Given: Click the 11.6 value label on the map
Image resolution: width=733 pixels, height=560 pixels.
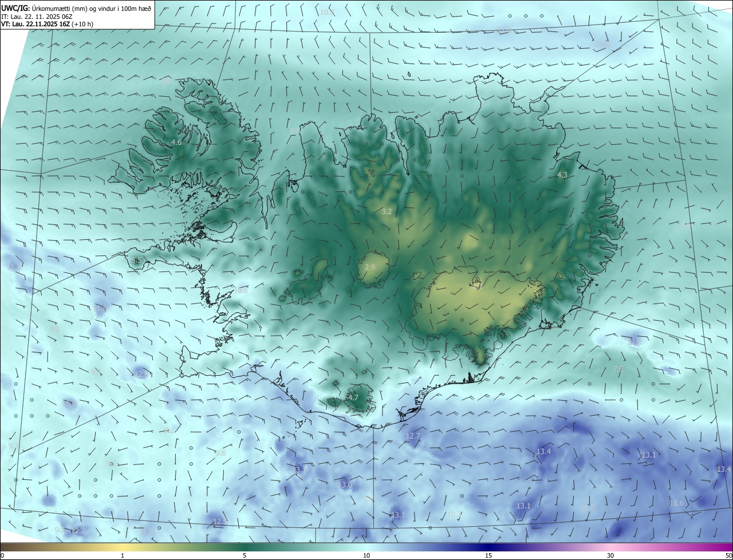Looking at the screenshot, I should pyautogui.click(x=676, y=503).
